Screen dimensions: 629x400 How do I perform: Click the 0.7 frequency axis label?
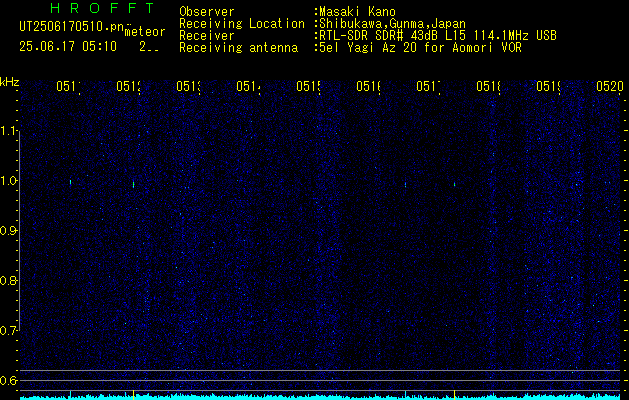pyautogui.click(x=9, y=330)
